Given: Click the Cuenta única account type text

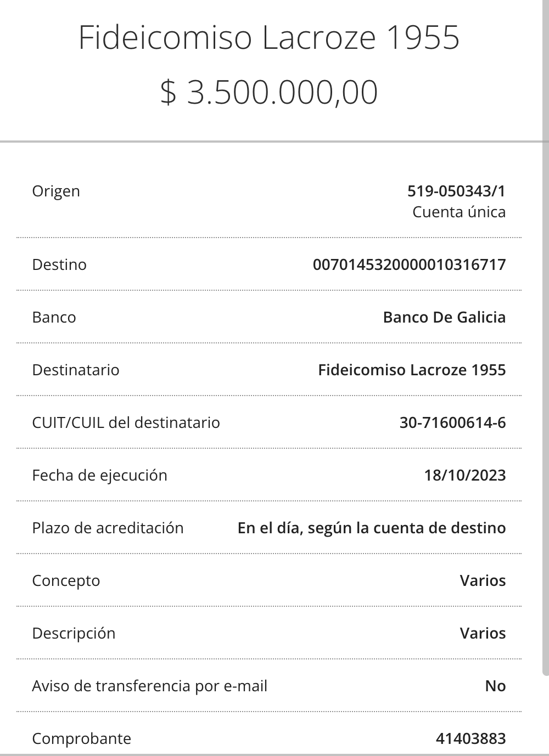Looking at the screenshot, I should [459, 212].
